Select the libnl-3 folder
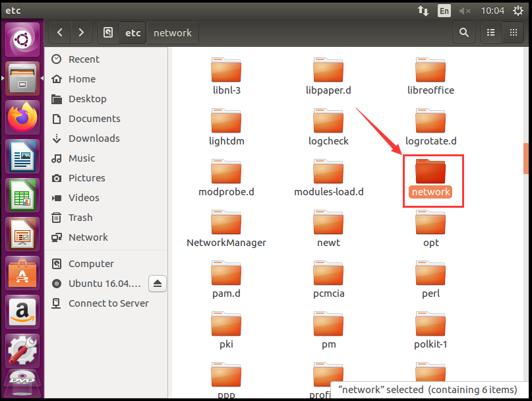The image size is (532, 401). click(226, 77)
